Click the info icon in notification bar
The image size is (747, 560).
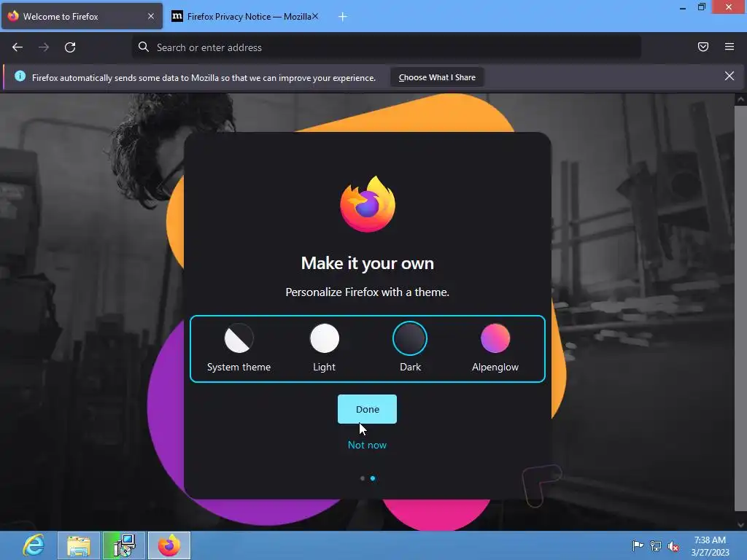pos(20,76)
